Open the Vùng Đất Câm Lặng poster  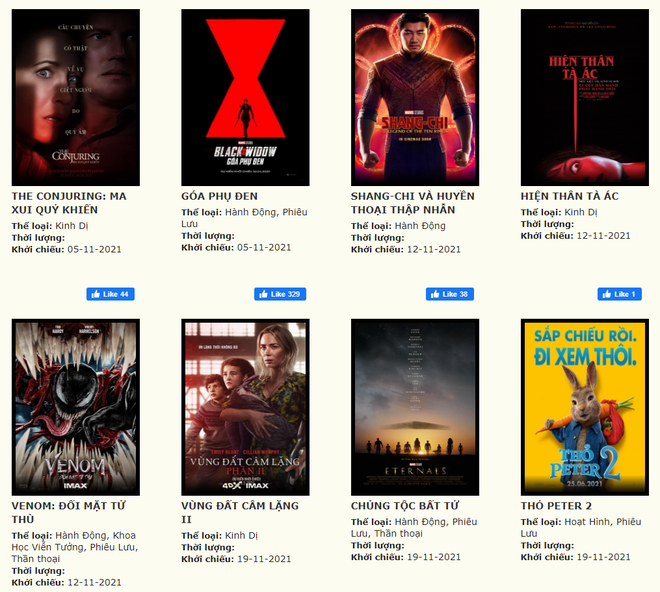245,407
